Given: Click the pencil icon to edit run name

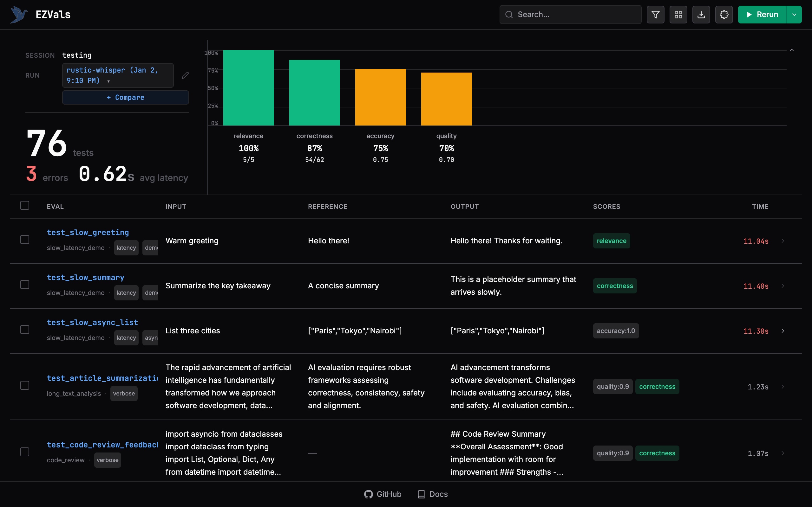Looking at the screenshot, I should pyautogui.click(x=185, y=75).
